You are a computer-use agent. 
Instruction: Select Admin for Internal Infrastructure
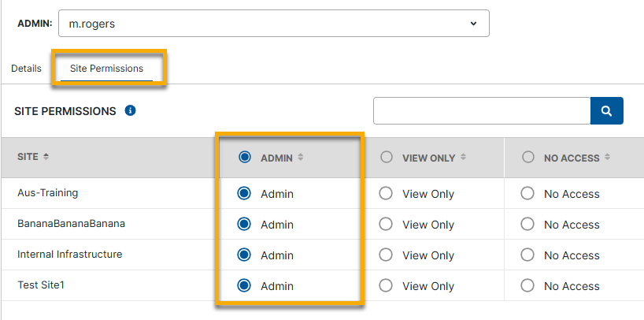[245, 255]
